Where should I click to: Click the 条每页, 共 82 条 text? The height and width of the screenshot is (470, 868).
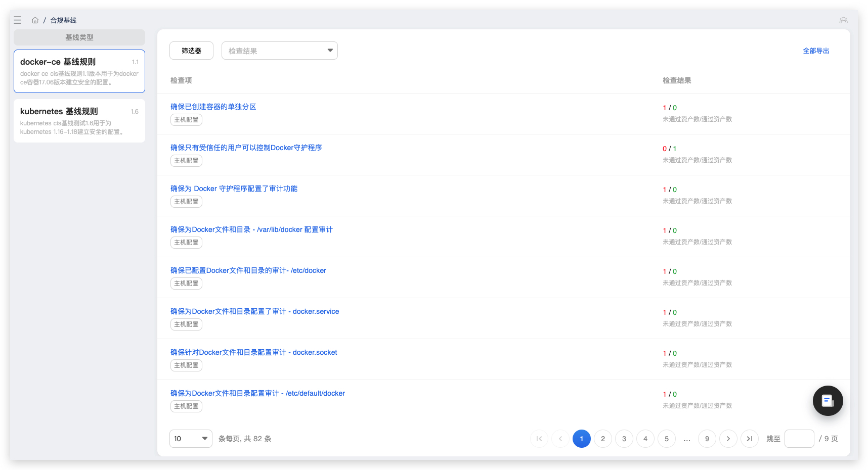[x=245, y=439]
